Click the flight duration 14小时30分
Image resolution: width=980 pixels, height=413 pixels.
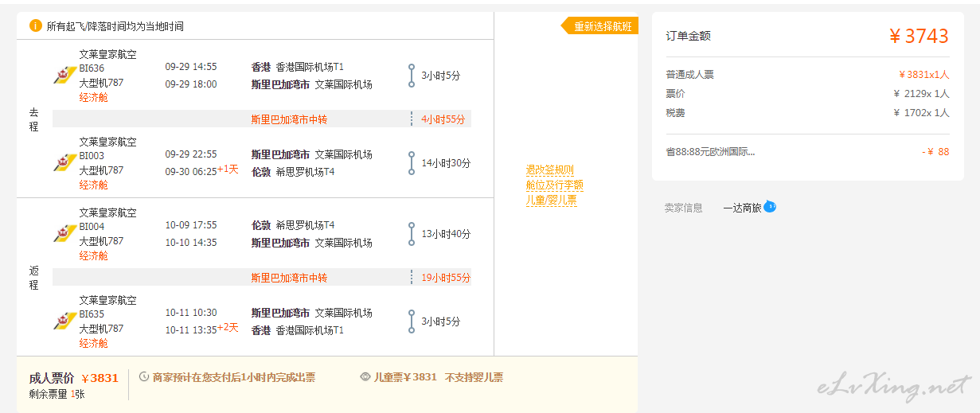[446, 163]
